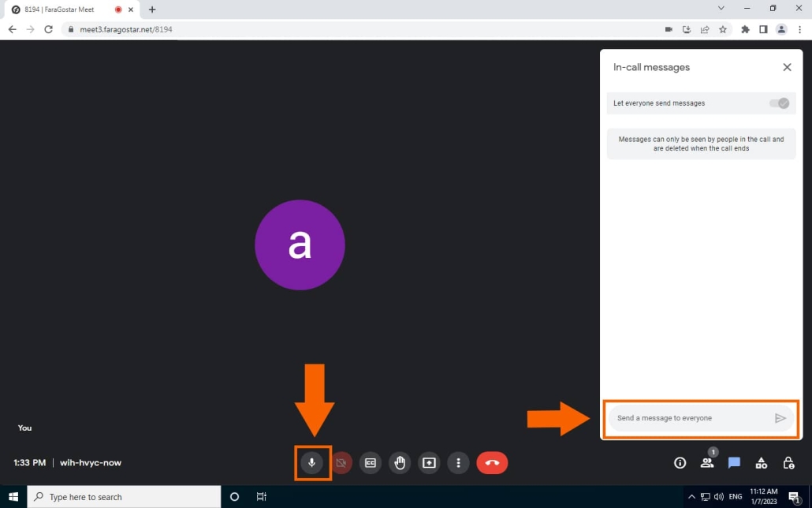
Task: Raise hand using the hand icon
Action: pyautogui.click(x=400, y=463)
